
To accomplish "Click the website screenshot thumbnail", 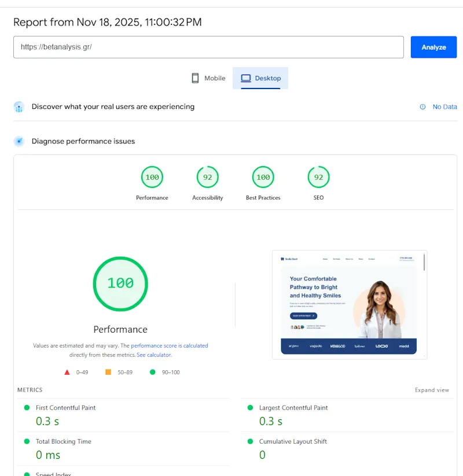I will tap(349, 305).
